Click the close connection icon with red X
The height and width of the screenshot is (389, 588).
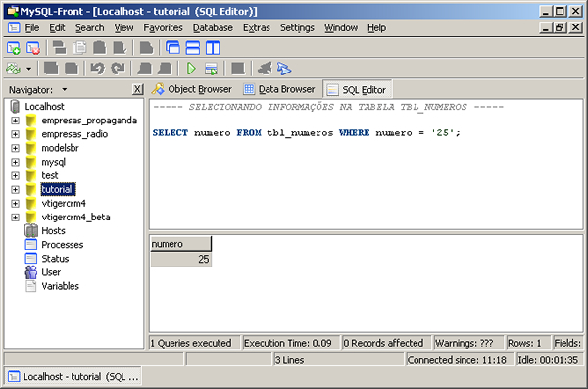[x=33, y=48]
